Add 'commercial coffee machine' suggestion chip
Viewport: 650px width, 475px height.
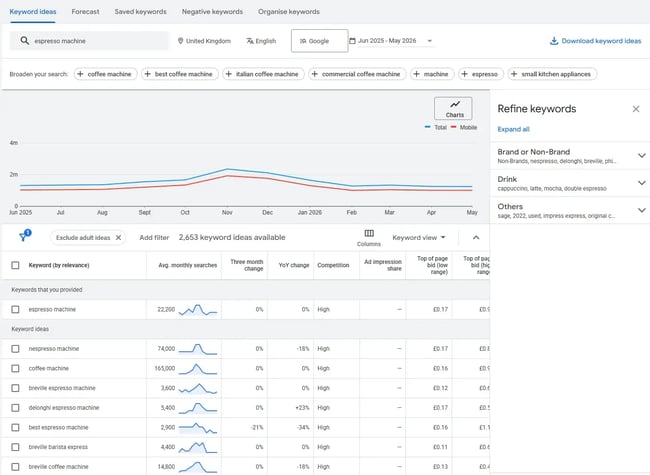(357, 74)
